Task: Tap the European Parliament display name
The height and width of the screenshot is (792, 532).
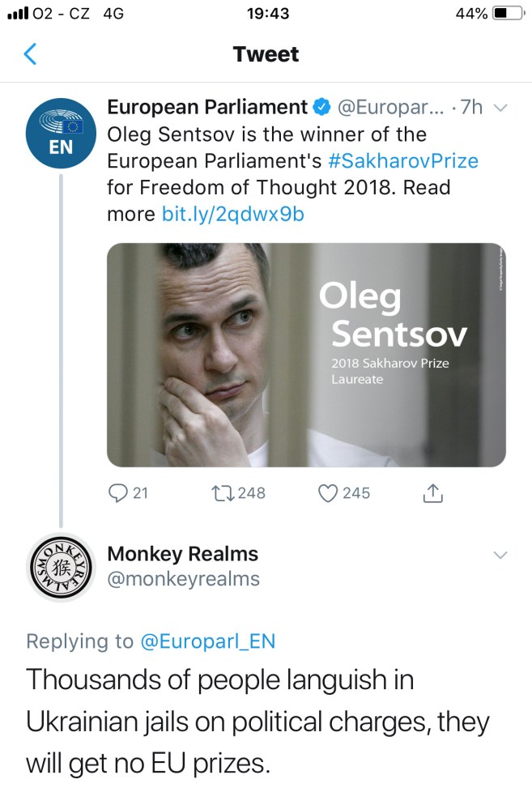Action: (x=207, y=108)
